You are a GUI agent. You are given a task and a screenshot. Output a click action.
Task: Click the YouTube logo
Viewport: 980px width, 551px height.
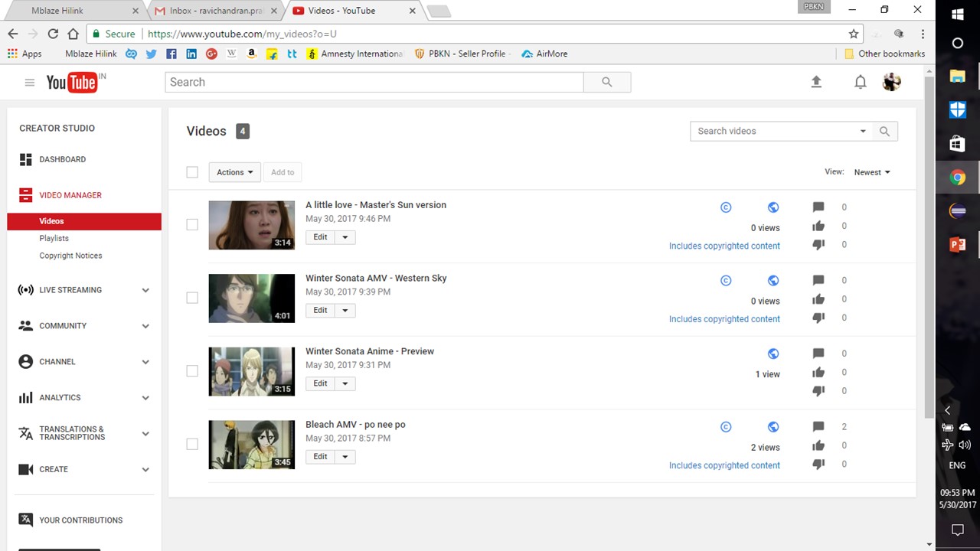[x=72, y=83]
